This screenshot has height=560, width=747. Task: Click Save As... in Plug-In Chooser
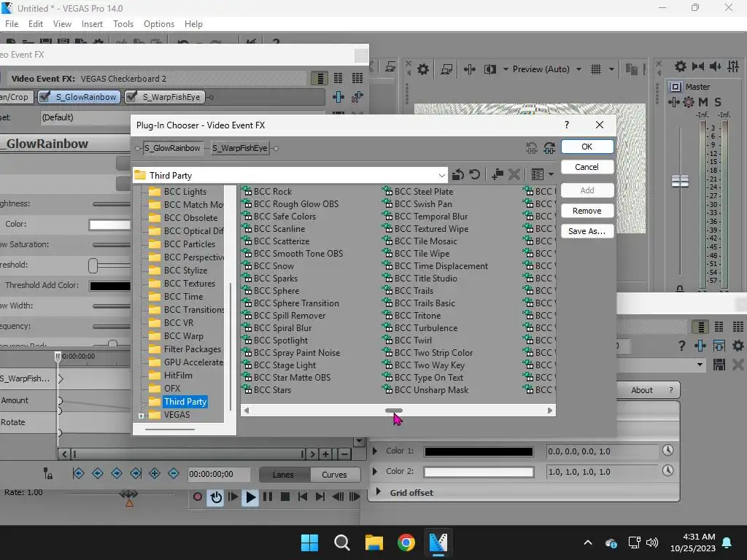point(587,231)
